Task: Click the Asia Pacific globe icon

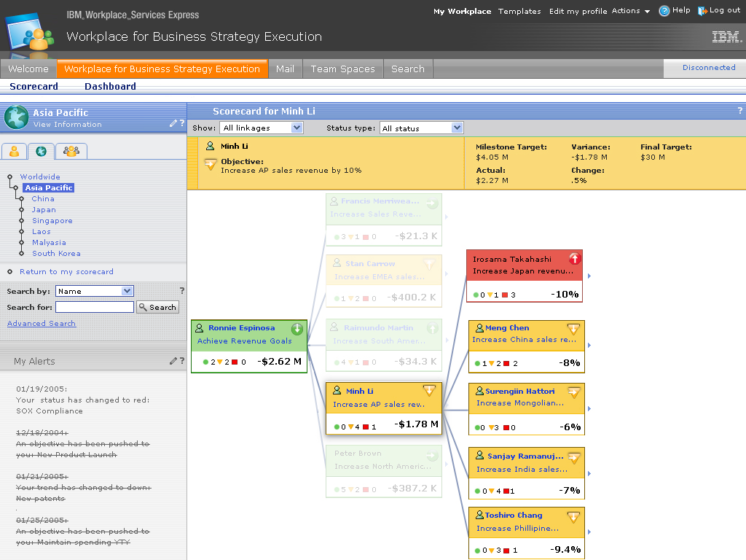Action: tap(17, 117)
